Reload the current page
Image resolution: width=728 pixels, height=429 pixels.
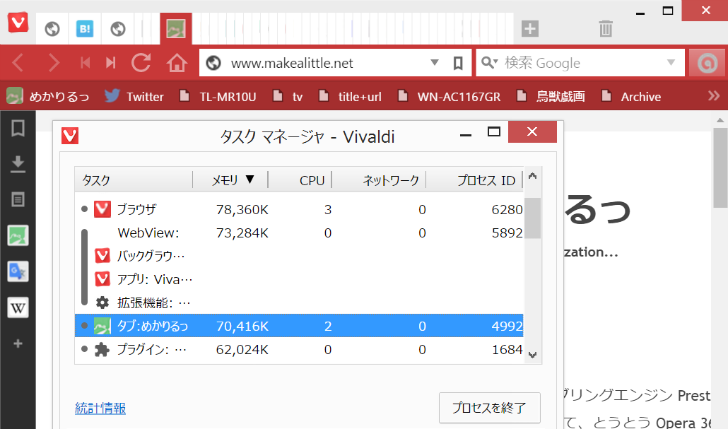[141, 63]
